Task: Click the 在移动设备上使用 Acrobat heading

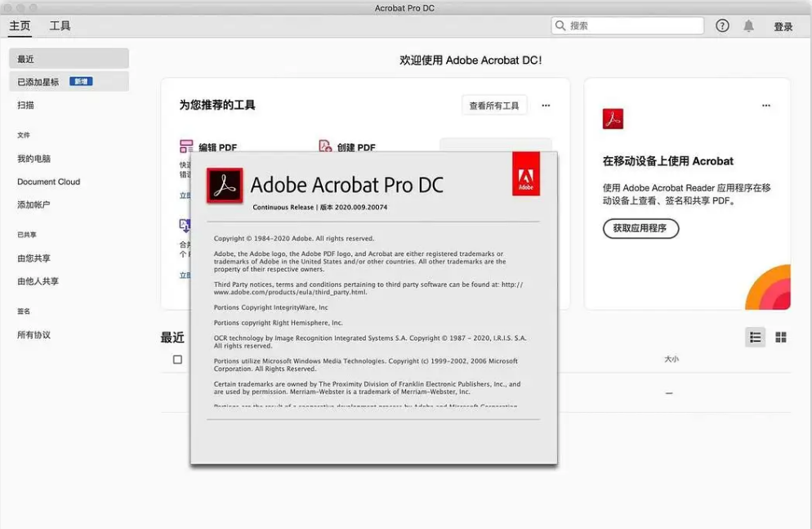Action: tap(668, 161)
